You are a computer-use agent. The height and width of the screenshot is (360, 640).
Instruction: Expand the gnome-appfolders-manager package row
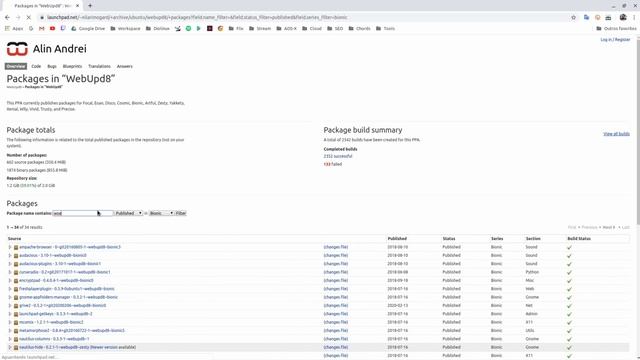(x=10, y=297)
